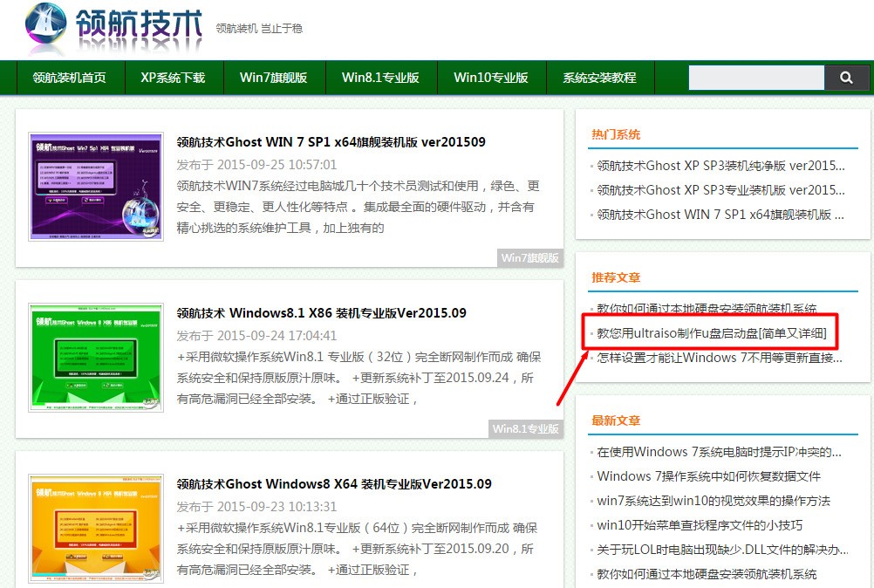
Task: Open the ultraiso制作u盘启动盘 article
Action: point(711,333)
